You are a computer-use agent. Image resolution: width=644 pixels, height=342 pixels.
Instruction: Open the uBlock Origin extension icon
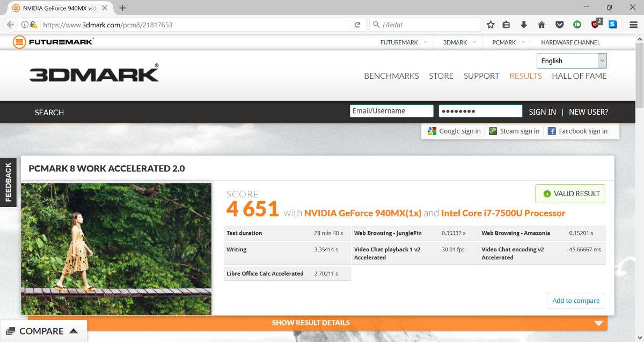[x=596, y=25]
